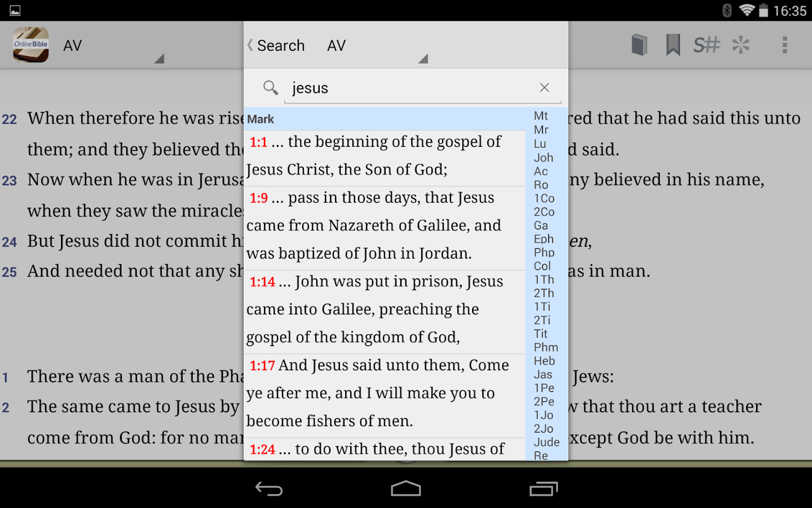The height and width of the screenshot is (508, 812).
Task: Click the magnifying glass search icon
Action: 270,88
